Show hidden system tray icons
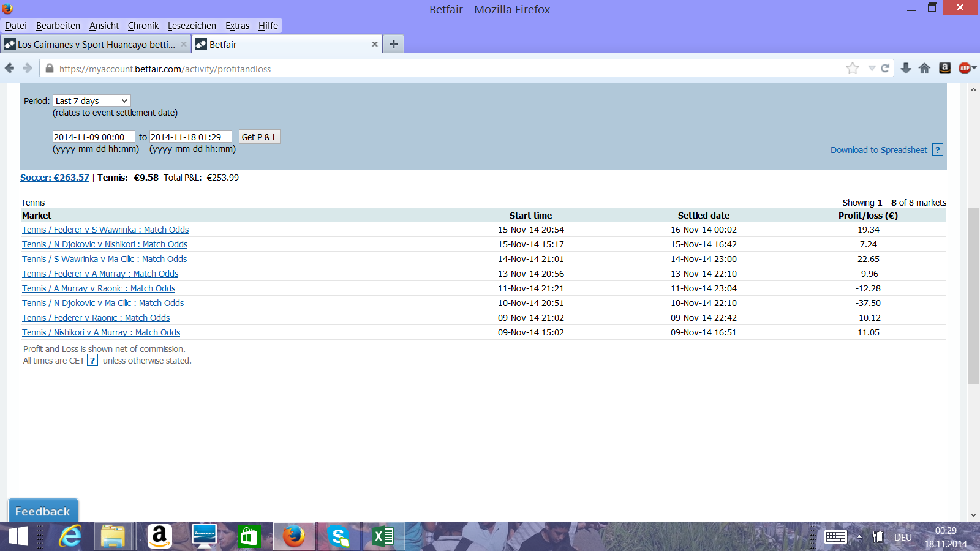The image size is (980, 551). [x=859, y=537]
